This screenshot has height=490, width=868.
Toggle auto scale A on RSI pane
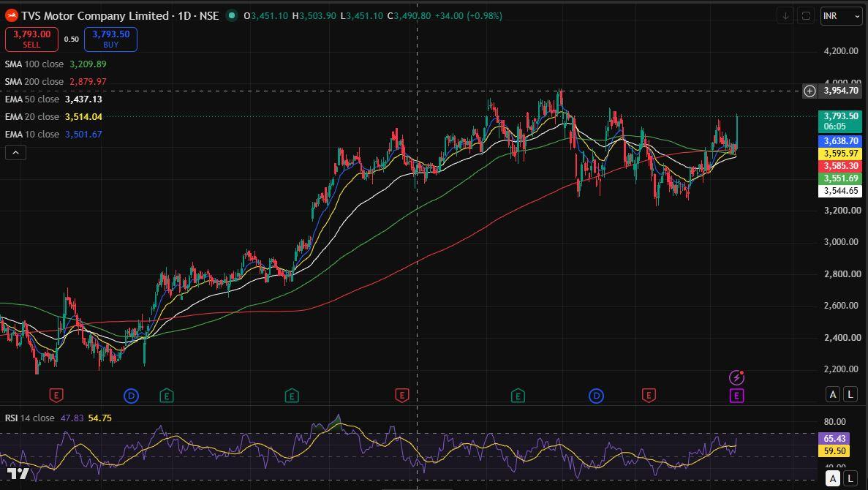coord(833,478)
